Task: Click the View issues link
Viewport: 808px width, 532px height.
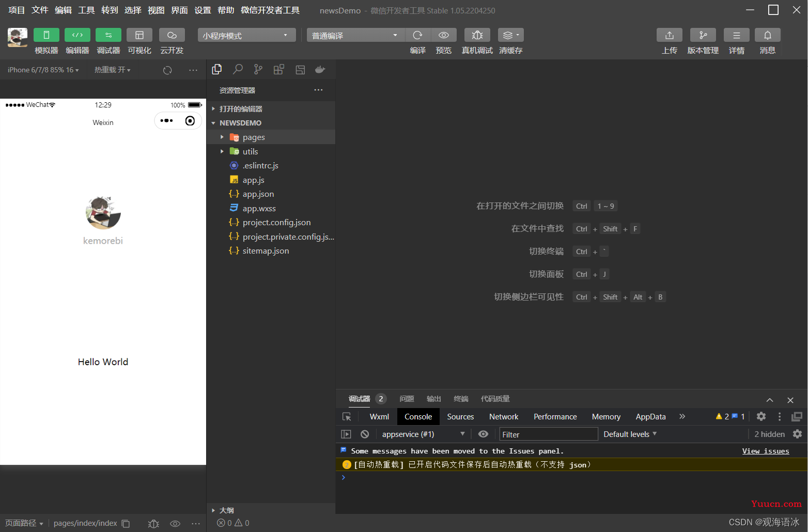Action: (766, 451)
